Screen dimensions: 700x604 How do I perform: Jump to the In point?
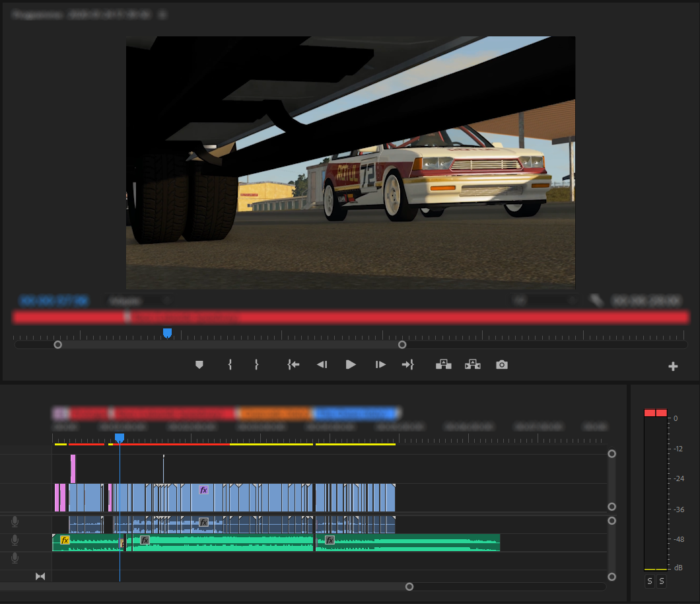pos(293,365)
